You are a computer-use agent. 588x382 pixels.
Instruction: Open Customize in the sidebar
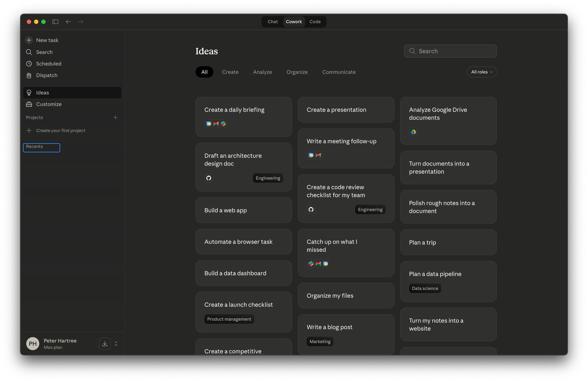(72, 104)
